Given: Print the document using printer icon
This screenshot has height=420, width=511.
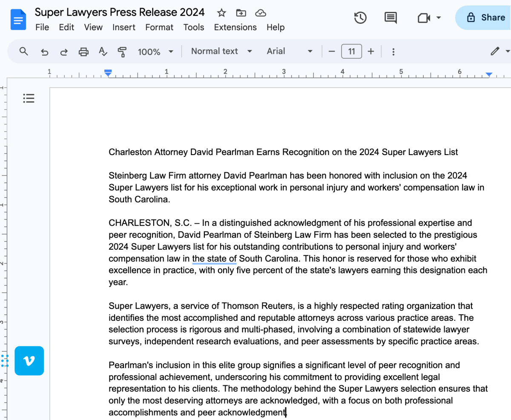Looking at the screenshot, I should click(x=83, y=52).
